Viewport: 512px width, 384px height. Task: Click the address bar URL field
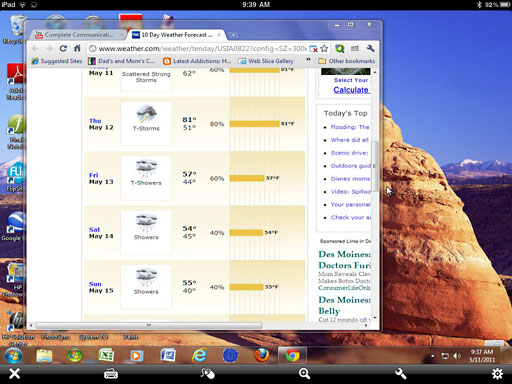click(202, 49)
